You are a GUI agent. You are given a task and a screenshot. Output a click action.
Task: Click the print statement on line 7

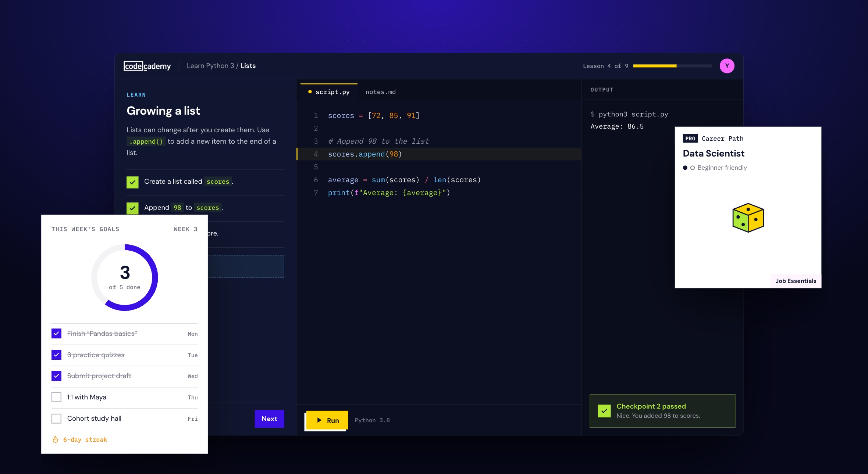tap(389, 193)
